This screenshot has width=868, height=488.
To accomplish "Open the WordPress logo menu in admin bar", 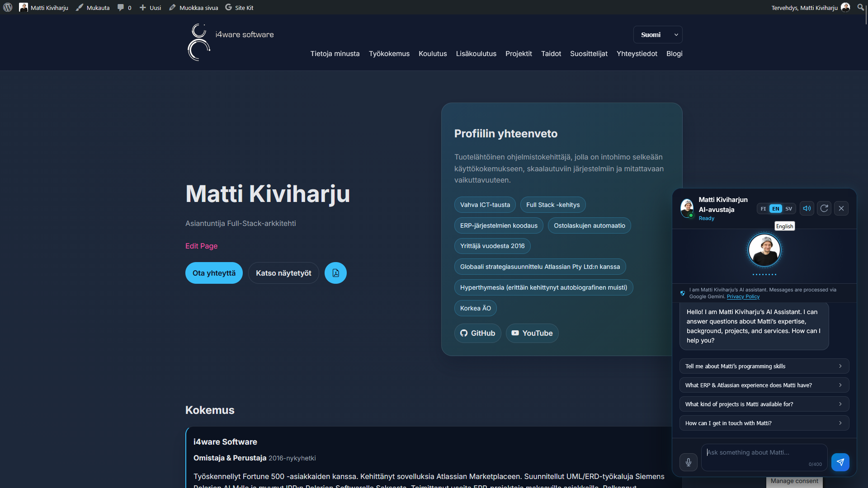I will point(8,7).
